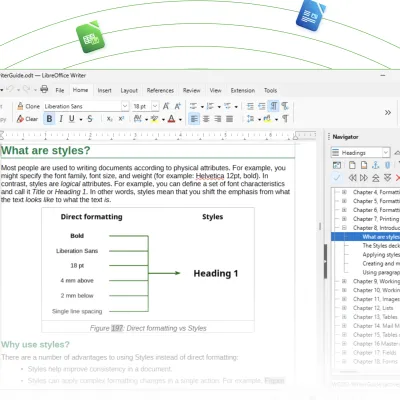This screenshot has width=400, height=400.
Task: Click the character spacing icon
Action: (x=138, y=119)
